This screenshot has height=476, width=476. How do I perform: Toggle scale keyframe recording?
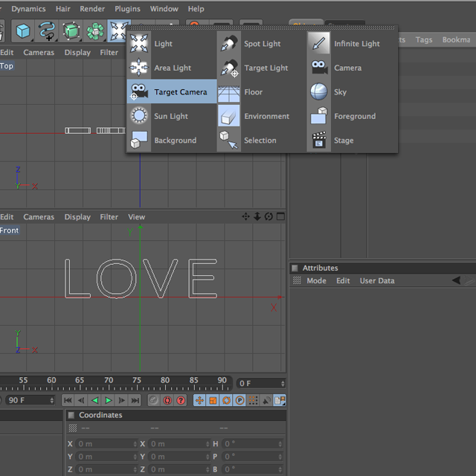coord(213,400)
